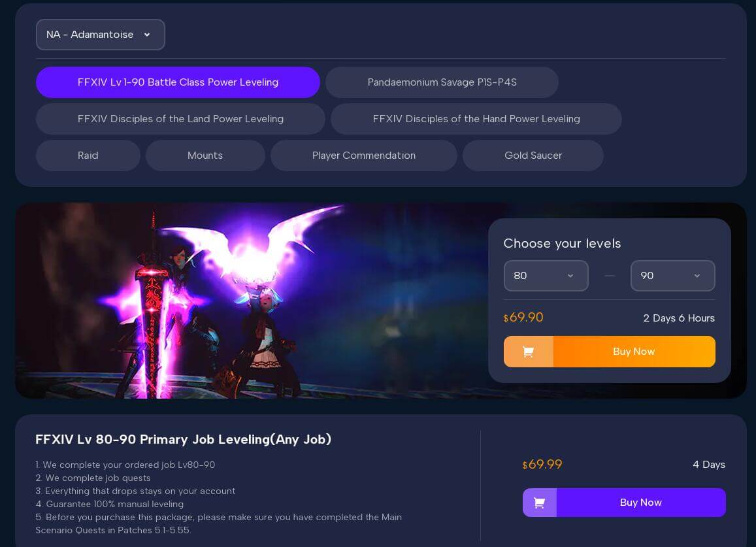Select FFXIV Lv 1-90 Battle Class Power Leveling tab
Viewport: 756px width, 547px height.
(178, 82)
